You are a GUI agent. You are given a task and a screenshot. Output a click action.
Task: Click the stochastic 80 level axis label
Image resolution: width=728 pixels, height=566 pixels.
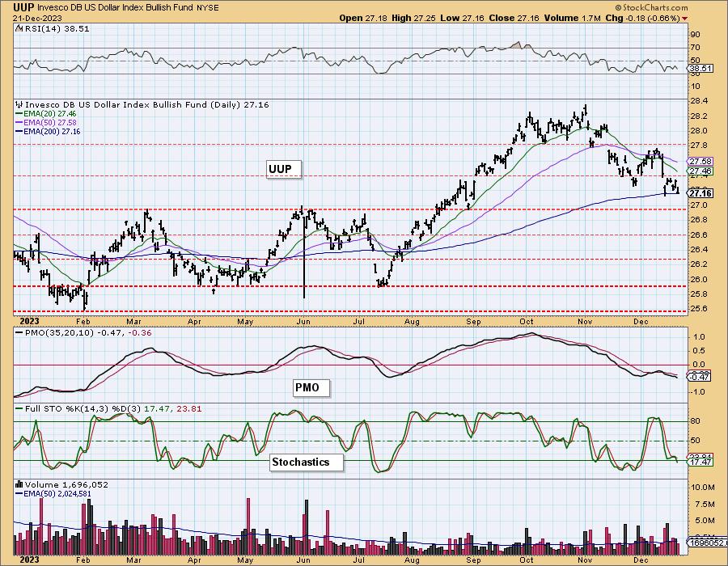696,421
